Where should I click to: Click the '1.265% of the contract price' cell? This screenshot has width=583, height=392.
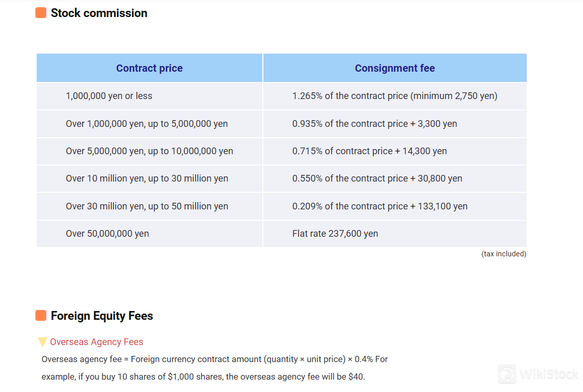tap(395, 96)
